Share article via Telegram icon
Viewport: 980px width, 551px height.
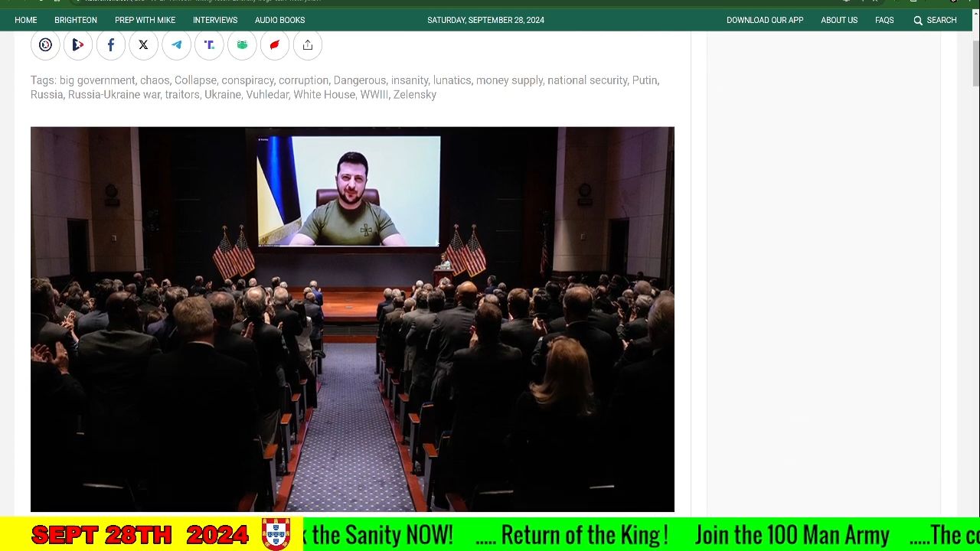coord(176,45)
